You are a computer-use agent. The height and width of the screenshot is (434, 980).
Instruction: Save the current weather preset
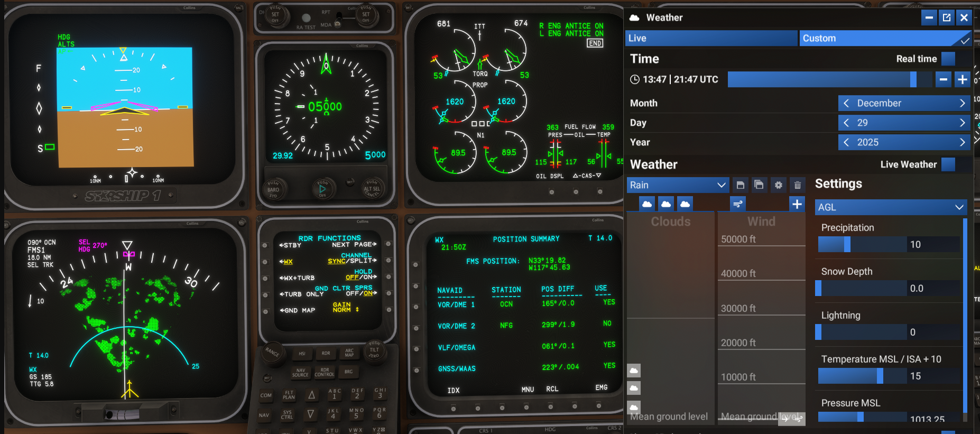tap(740, 185)
